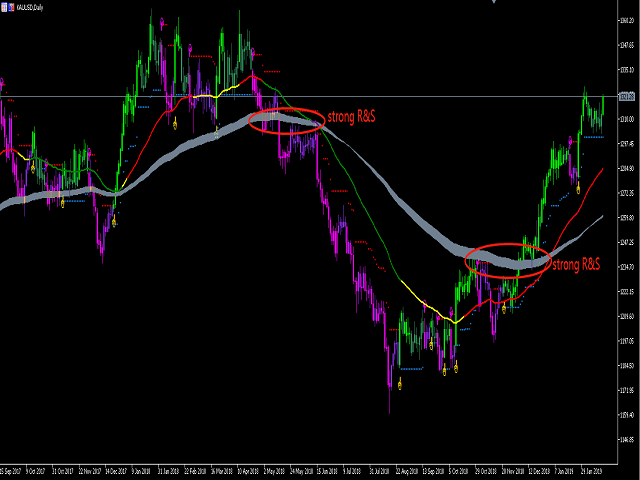The height and width of the screenshot is (480, 640).
Task: Click the 1360.20 price scale label
Action: pyautogui.click(x=627, y=20)
